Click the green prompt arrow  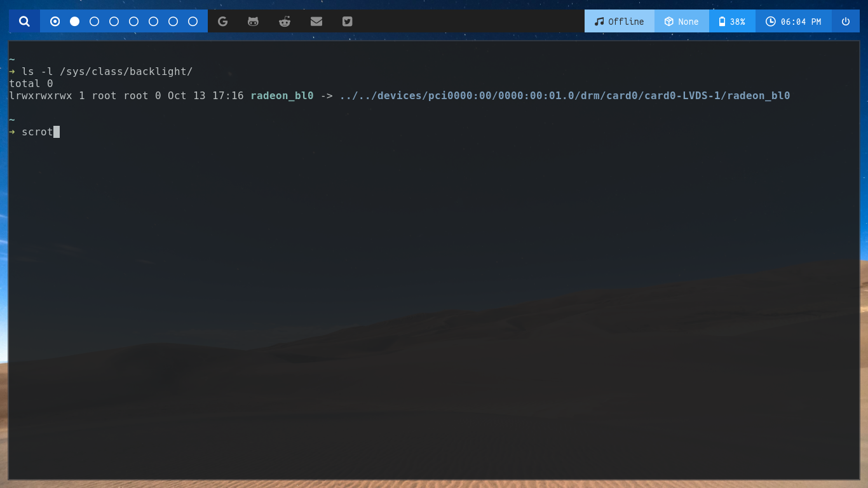(11, 132)
